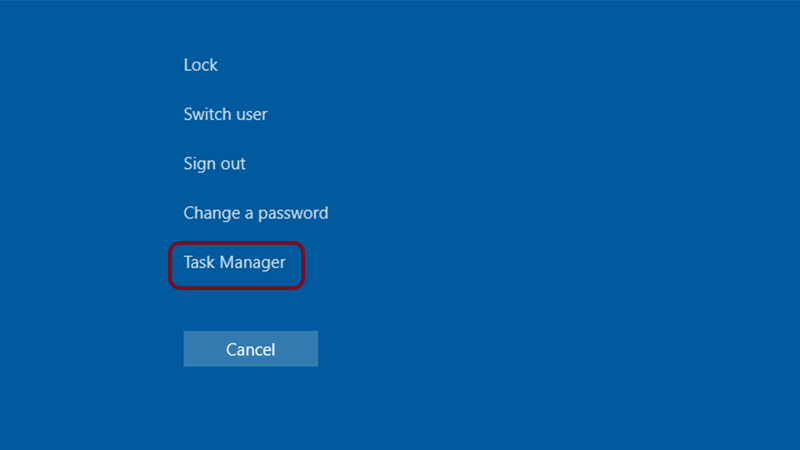Launch Task Manager from the security screen
This screenshot has width=800, height=450.
click(235, 263)
